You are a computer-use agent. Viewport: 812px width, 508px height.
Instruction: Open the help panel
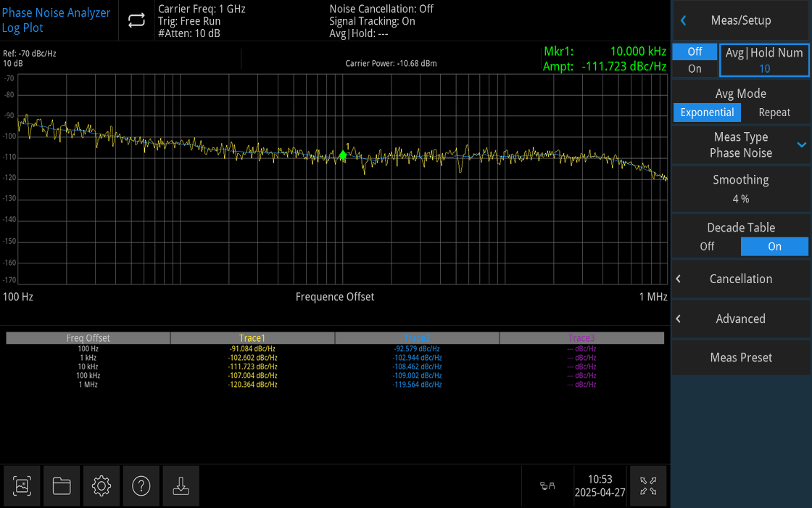pyautogui.click(x=141, y=486)
